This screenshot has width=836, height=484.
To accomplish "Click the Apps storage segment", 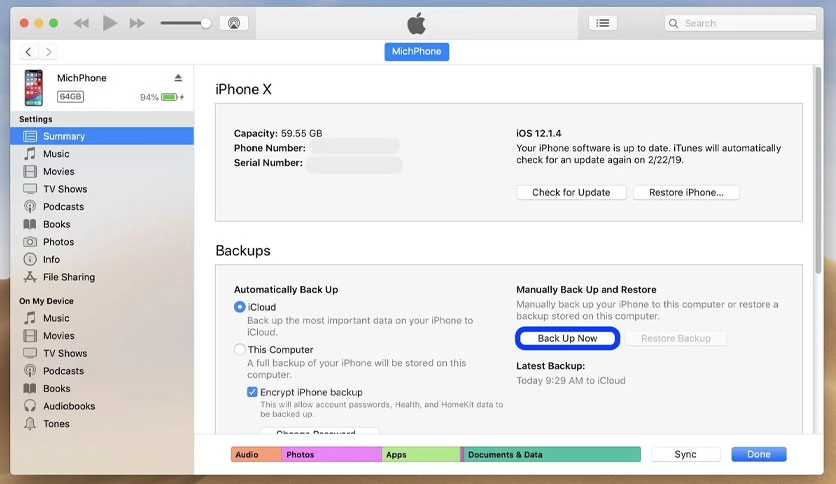I will pyautogui.click(x=421, y=454).
